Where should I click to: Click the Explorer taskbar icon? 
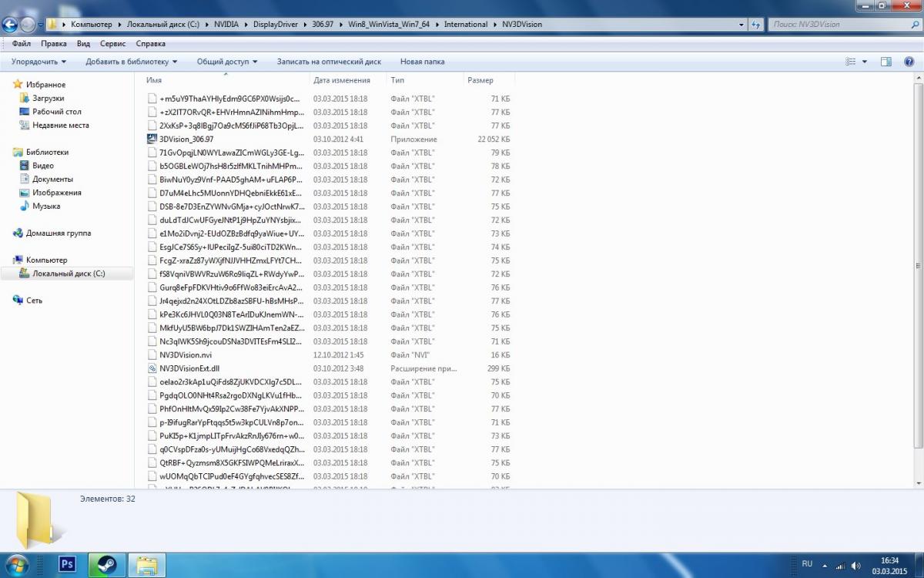pos(147,564)
